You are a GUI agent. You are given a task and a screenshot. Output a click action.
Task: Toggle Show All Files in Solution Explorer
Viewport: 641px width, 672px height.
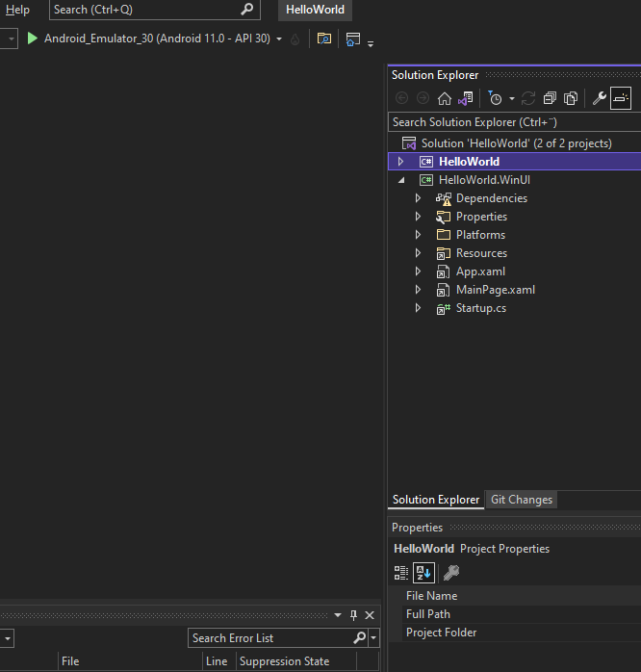click(571, 98)
